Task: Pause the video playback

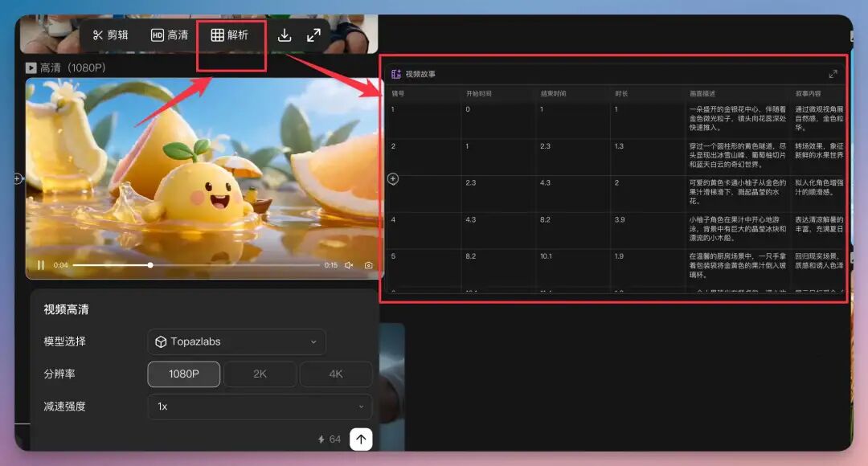Action: tap(41, 265)
